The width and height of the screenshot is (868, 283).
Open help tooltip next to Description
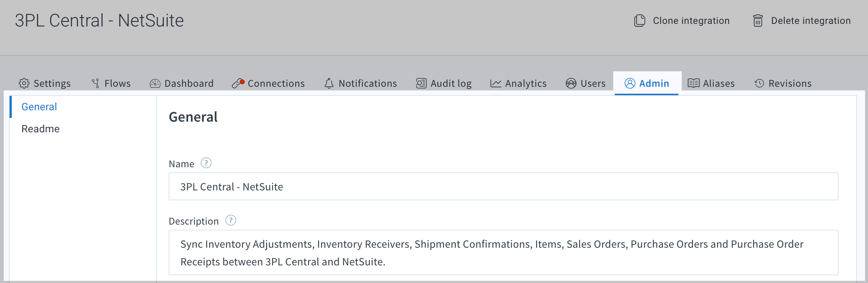(x=231, y=220)
